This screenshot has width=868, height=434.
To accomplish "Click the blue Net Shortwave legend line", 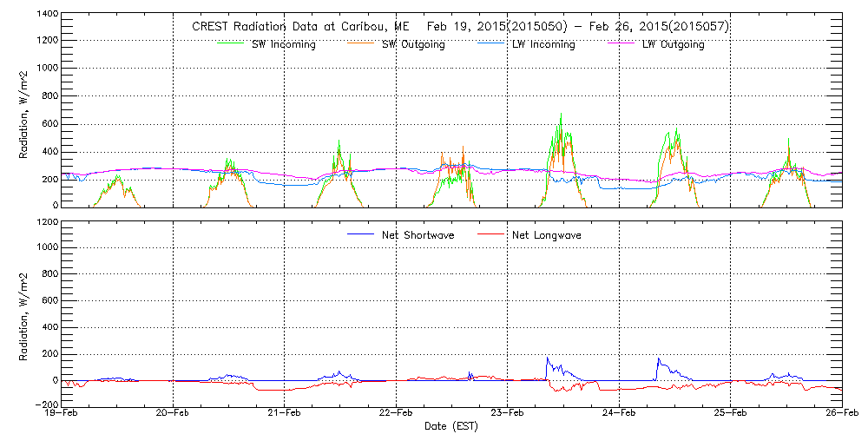I will (x=359, y=234).
